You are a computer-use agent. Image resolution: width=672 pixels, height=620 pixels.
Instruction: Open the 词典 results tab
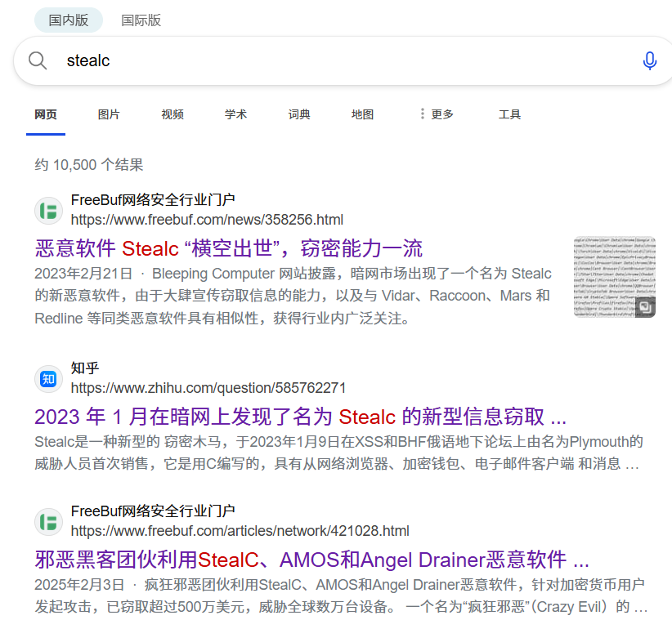[x=299, y=114]
